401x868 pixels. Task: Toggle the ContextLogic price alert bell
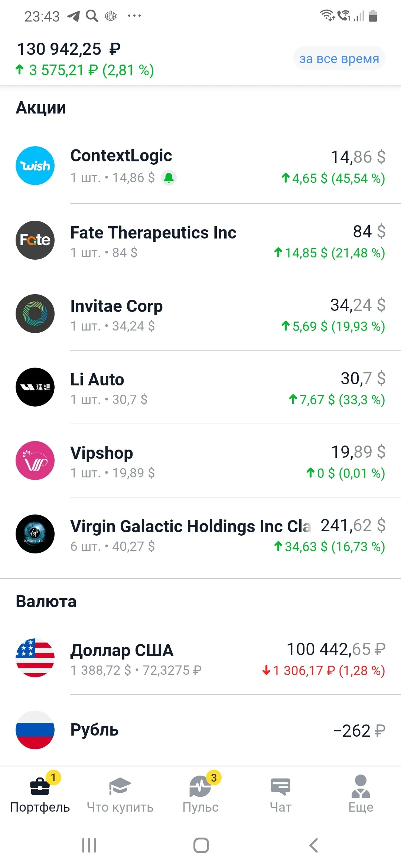169,178
